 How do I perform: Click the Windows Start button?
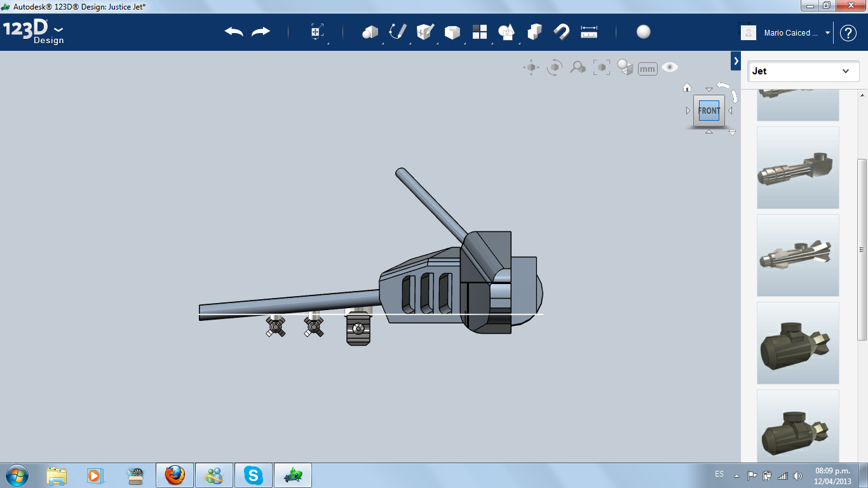coord(17,475)
